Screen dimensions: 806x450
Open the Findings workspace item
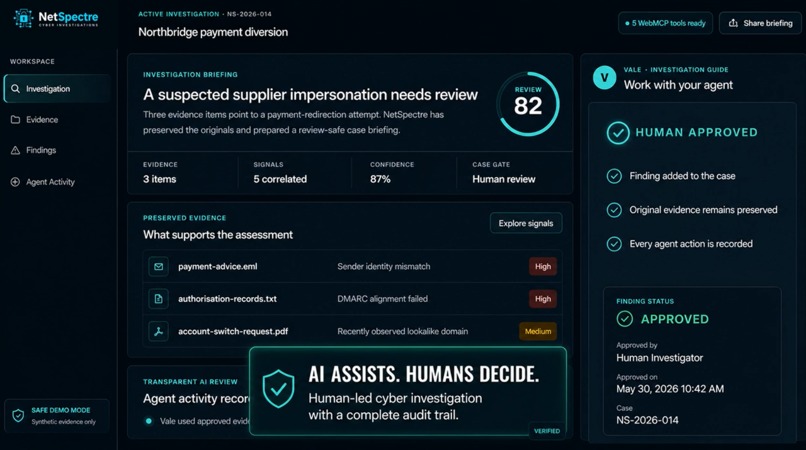[x=57, y=150]
